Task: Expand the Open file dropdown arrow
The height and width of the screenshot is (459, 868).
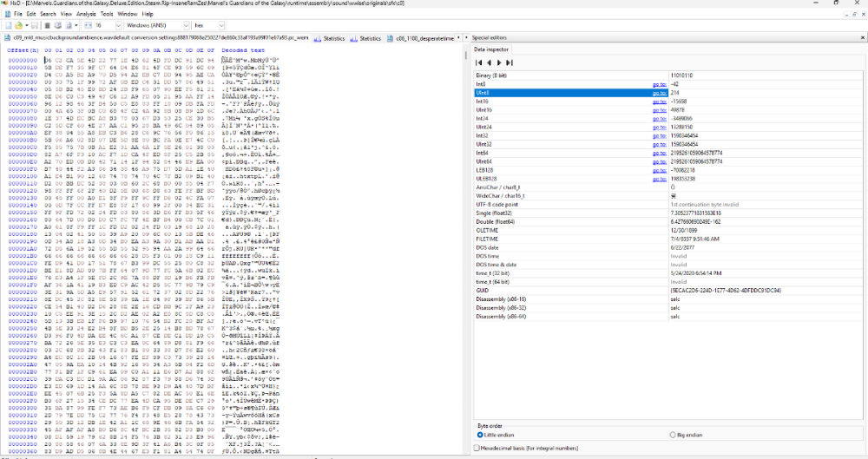Action: pos(26,25)
